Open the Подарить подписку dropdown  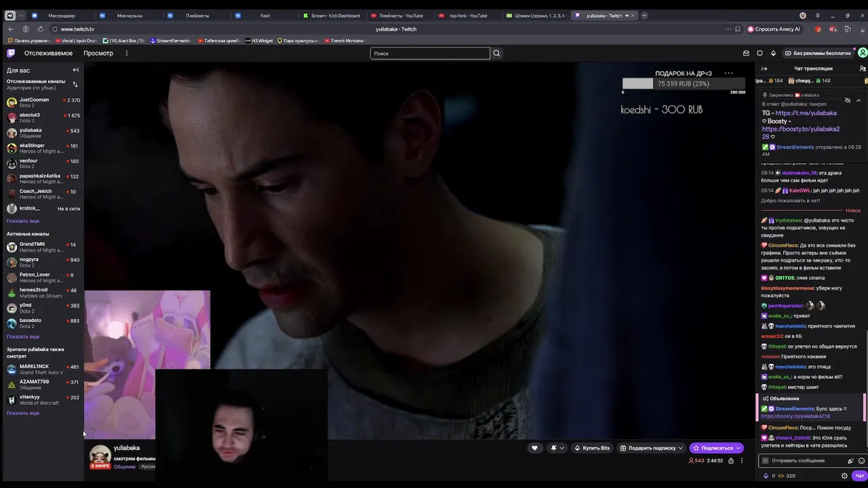651,448
